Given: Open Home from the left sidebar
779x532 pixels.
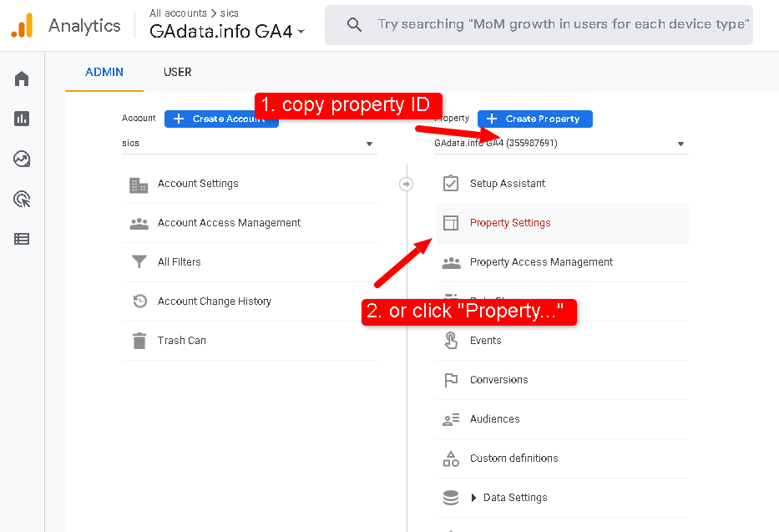Looking at the screenshot, I should tap(22, 79).
